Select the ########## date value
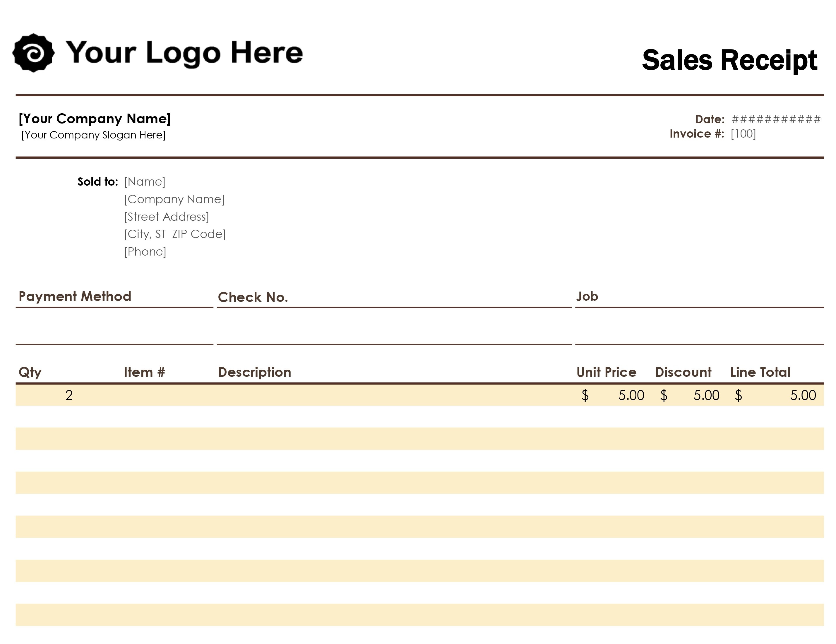836x644 pixels. point(776,119)
